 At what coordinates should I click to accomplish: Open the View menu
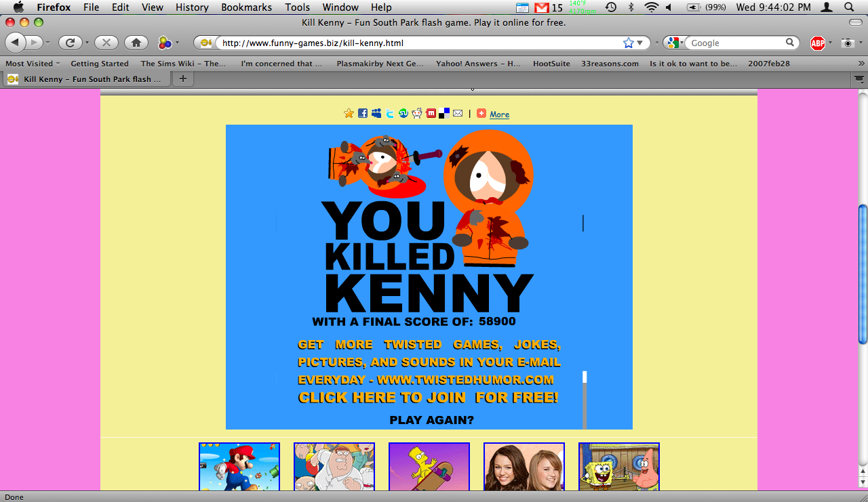[153, 7]
